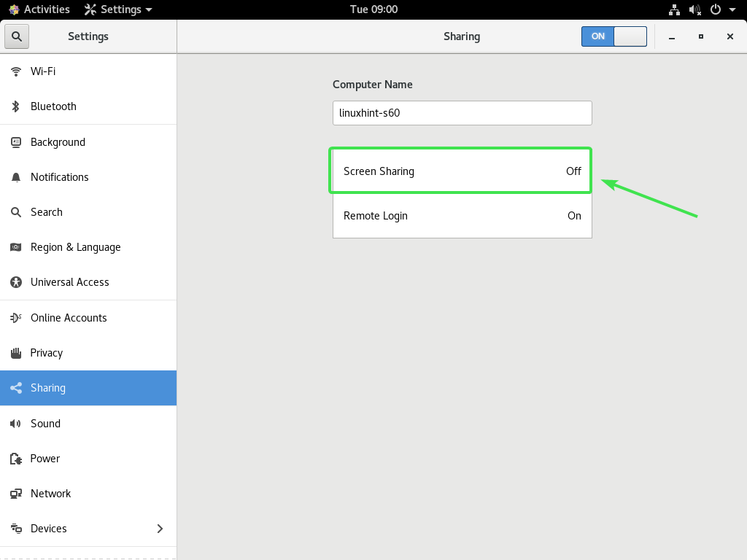Click the search magnifier button in header
Viewport: 747px width, 560px height.
click(x=17, y=36)
